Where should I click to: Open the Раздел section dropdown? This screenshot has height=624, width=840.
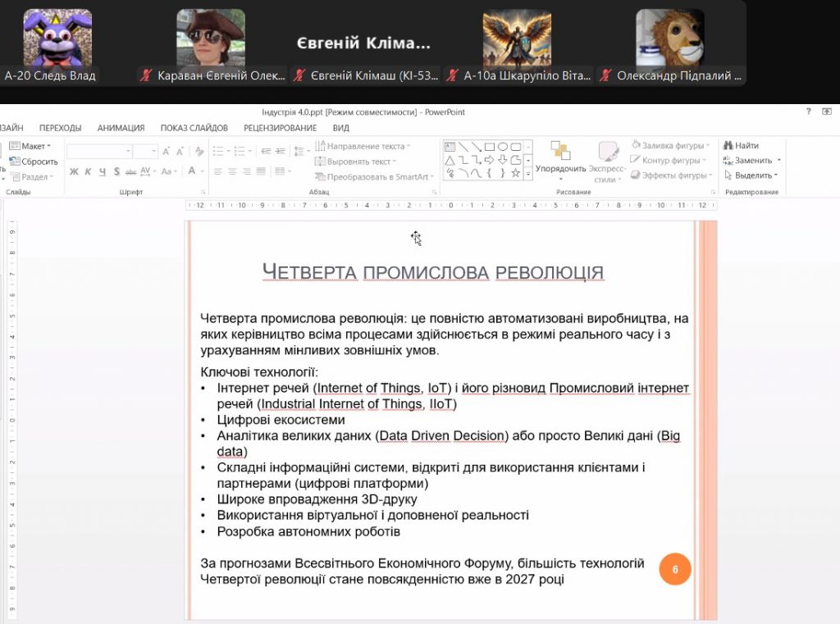pyautogui.click(x=32, y=177)
